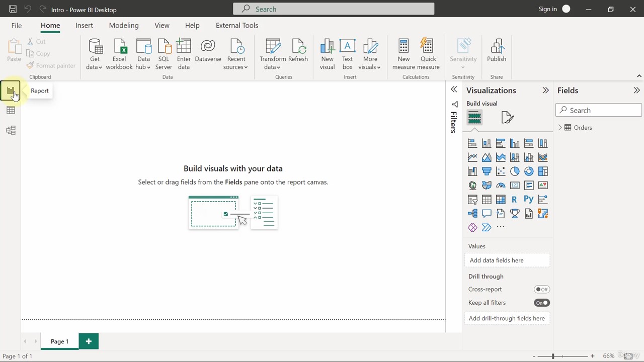Open the View ribbon tab
This screenshot has width=644, height=362.
[x=162, y=25]
